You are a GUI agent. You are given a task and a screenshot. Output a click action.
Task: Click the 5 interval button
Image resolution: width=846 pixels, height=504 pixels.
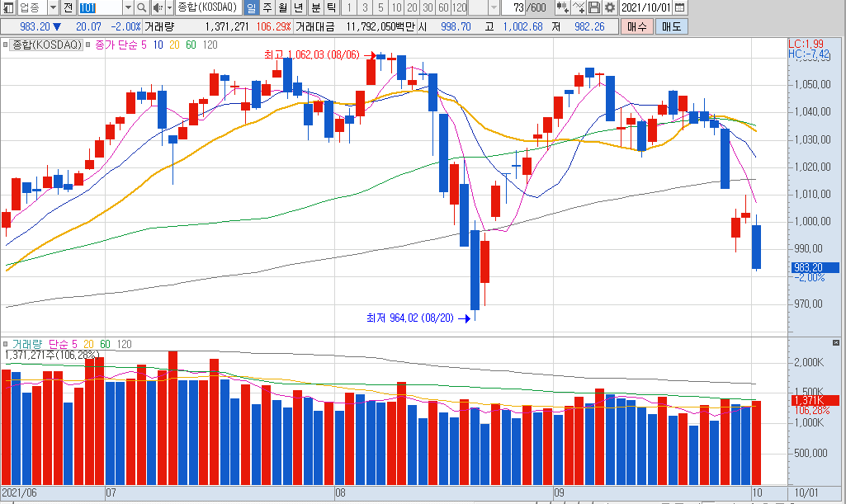[381, 7]
